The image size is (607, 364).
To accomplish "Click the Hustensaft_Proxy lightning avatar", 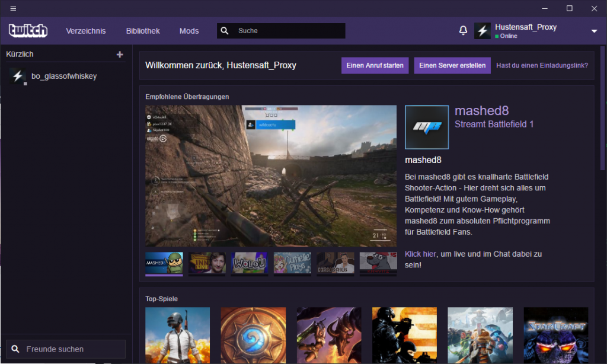I will (483, 31).
